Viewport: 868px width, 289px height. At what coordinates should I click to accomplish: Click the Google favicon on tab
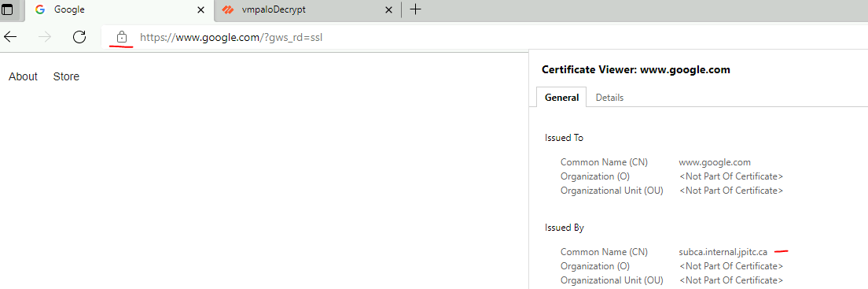pos(40,9)
